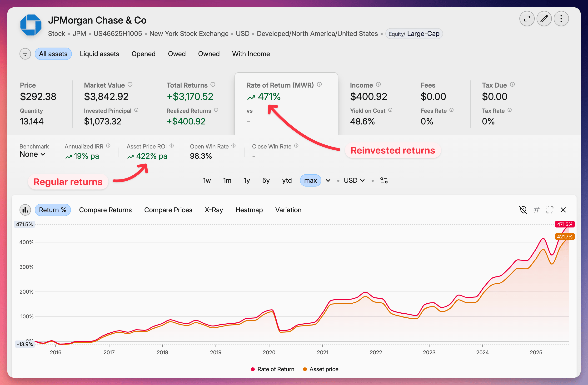588x385 pixels.
Task: Set time range to max
Action: (x=310, y=181)
